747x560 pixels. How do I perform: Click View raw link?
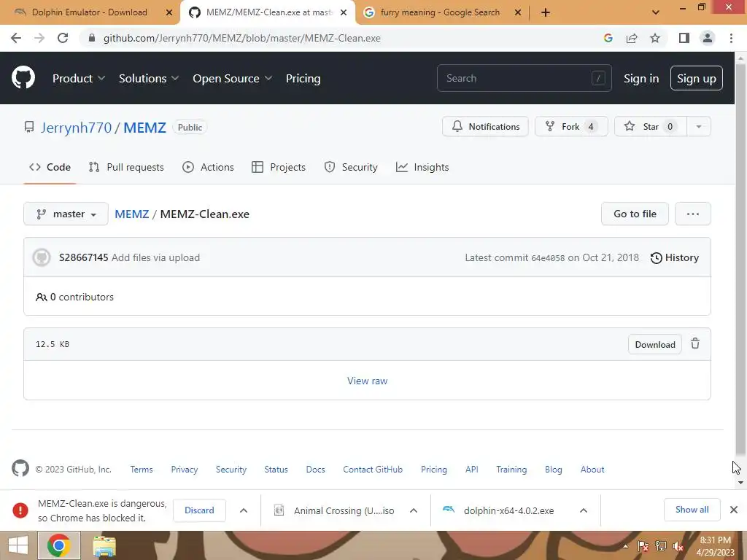(368, 381)
